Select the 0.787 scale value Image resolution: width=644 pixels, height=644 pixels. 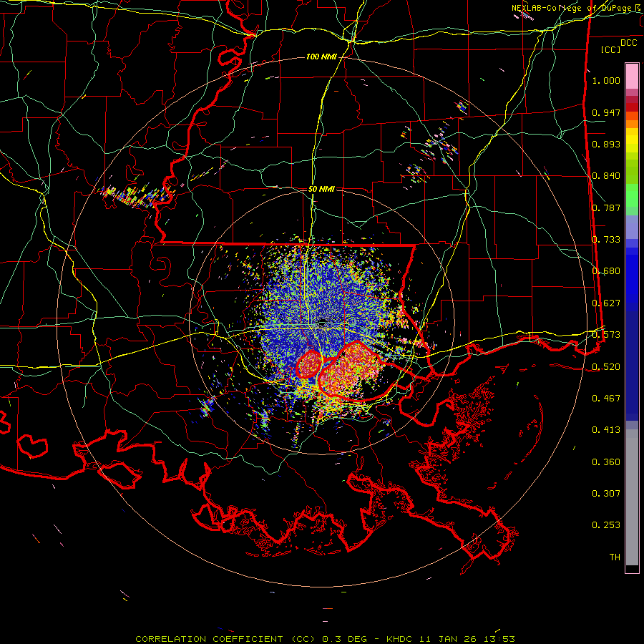(606, 208)
